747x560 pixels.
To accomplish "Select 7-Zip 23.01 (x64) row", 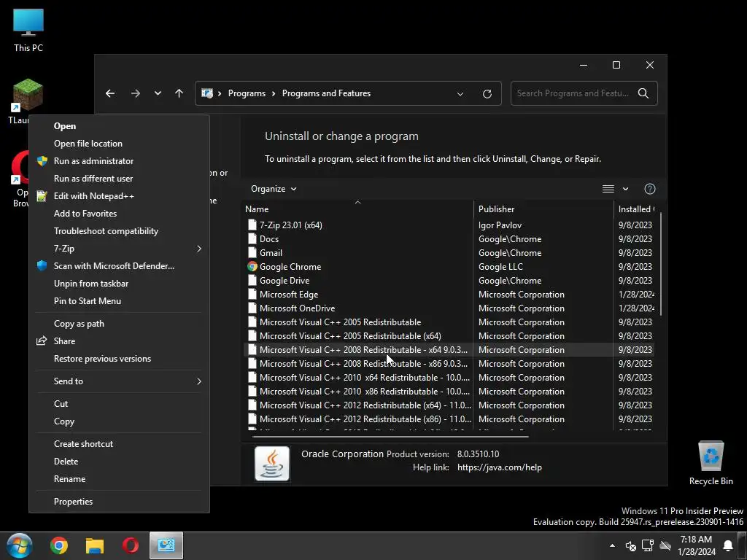I will coord(449,225).
